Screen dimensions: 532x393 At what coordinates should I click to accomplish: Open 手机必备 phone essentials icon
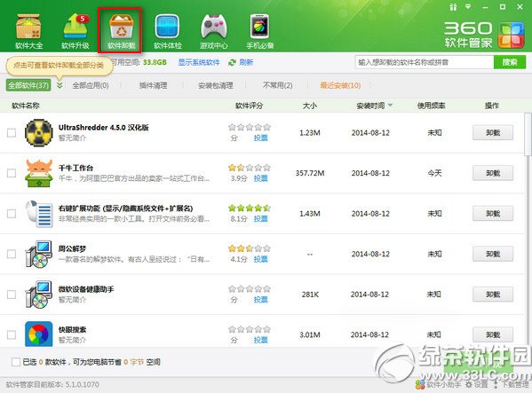(260, 32)
